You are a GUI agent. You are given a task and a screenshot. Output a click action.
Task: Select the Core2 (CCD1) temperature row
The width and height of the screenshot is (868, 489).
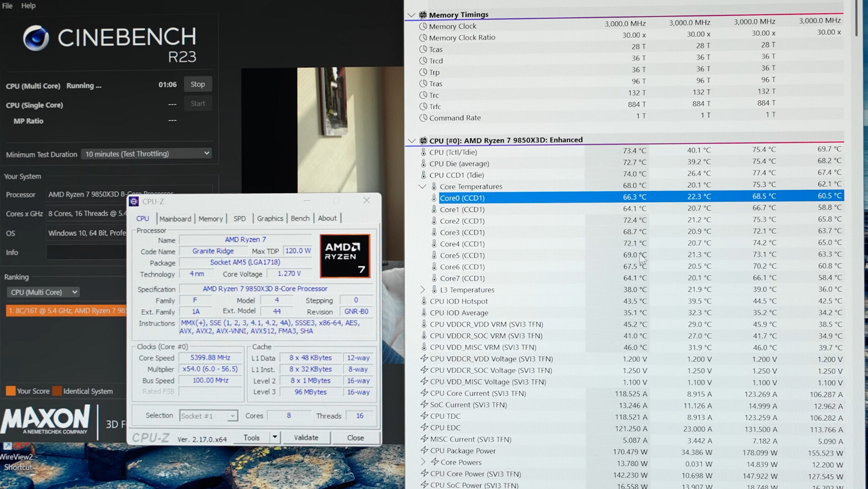click(x=462, y=221)
